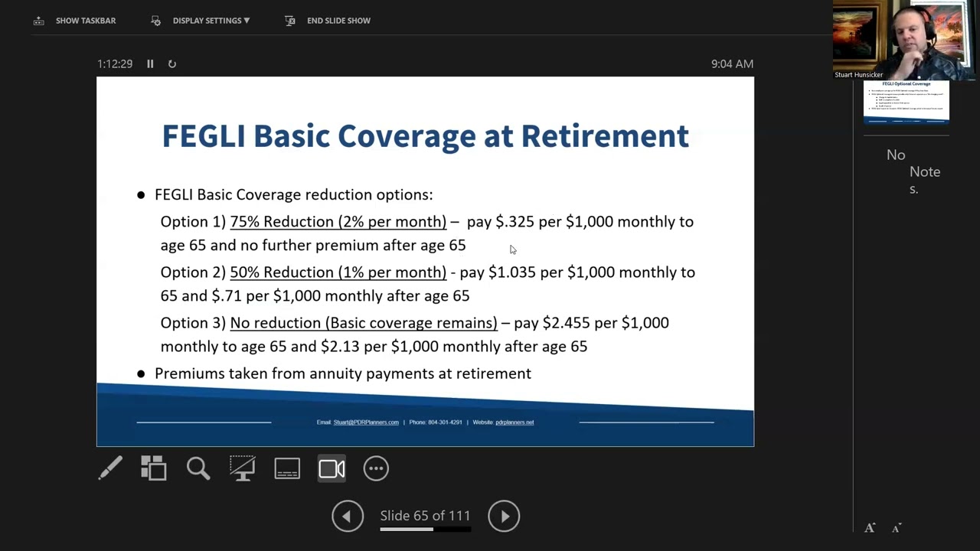Advance to the next slide
This screenshot has width=980, height=551.
coord(504,517)
